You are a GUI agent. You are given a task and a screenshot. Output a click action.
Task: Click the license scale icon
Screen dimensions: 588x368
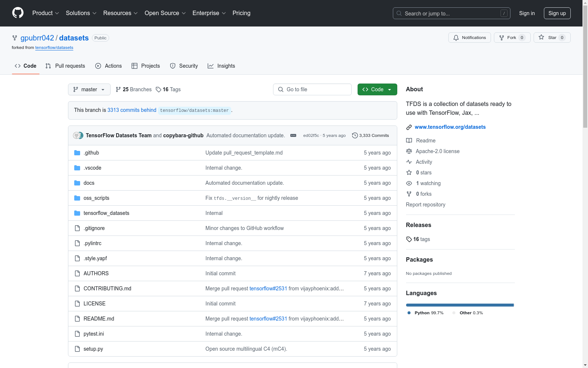(409, 151)
